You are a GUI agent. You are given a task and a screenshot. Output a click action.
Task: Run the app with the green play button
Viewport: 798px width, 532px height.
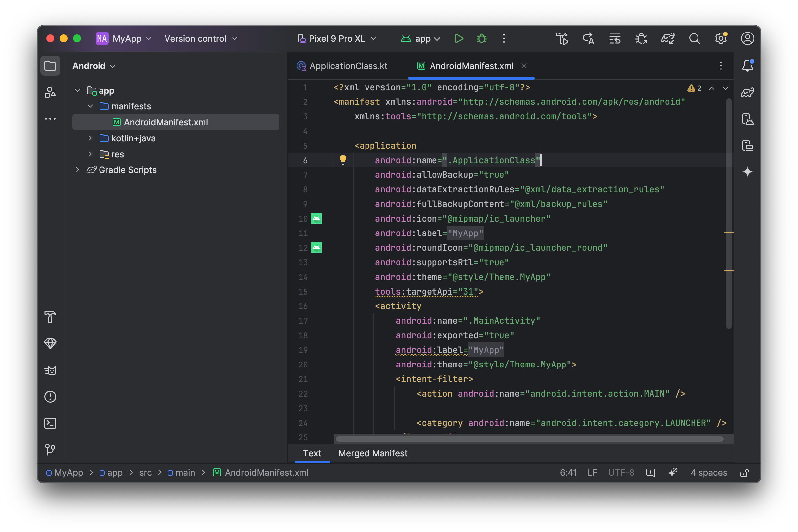click(459, 39)
